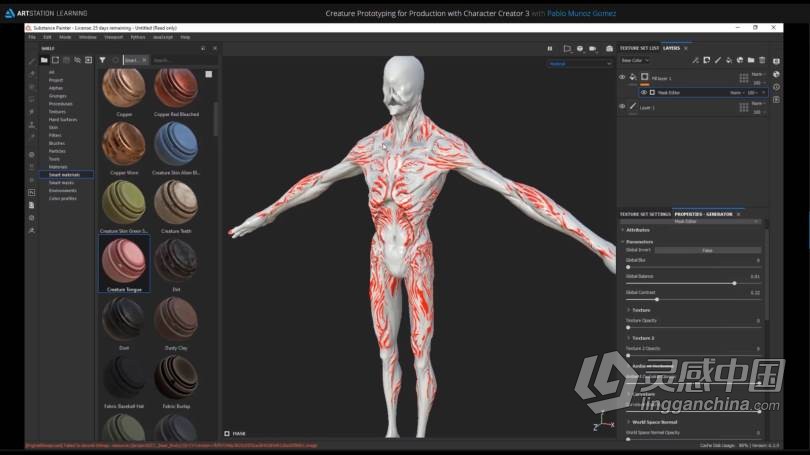Delete the selected layer with trash icon
The image size is (810, 455).
point(762,60)
